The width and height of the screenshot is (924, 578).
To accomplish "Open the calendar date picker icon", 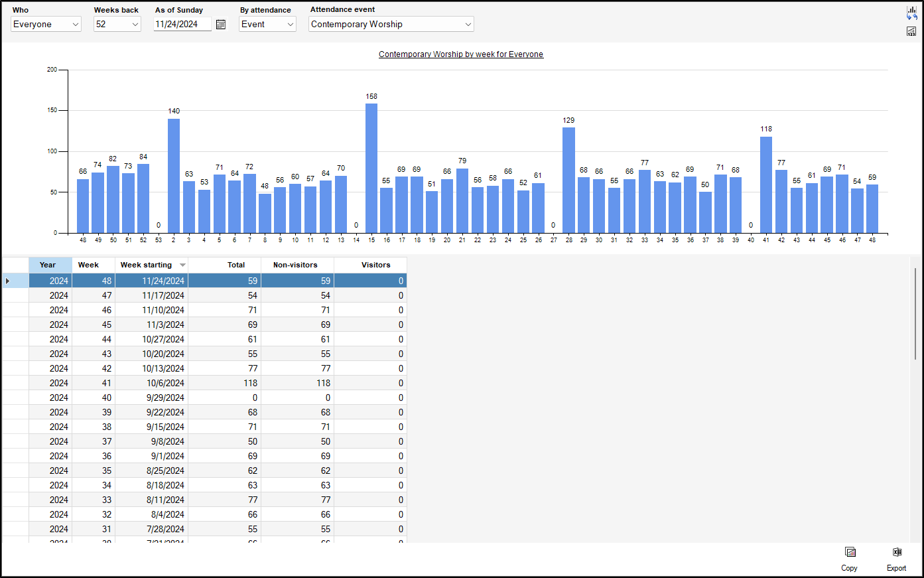I will [221, 25].
